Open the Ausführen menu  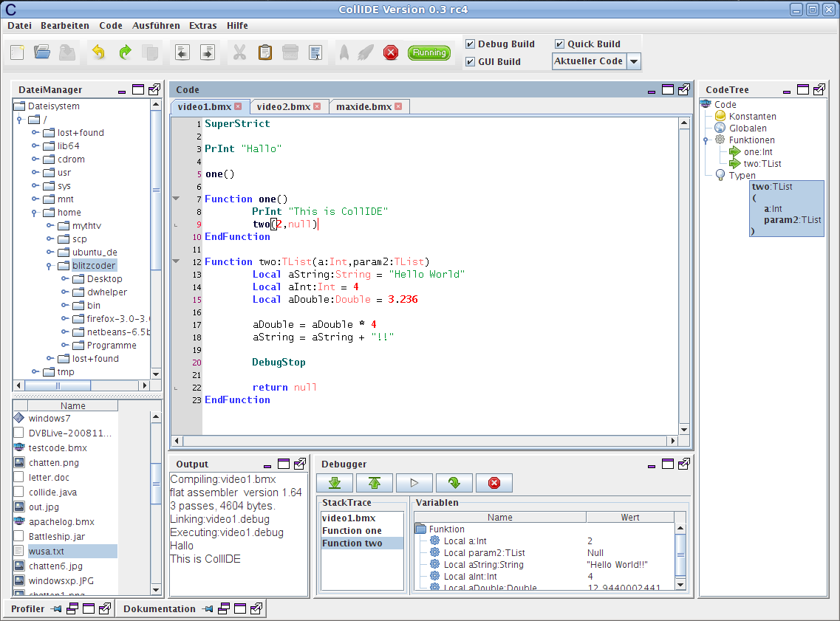click(156, 26)
